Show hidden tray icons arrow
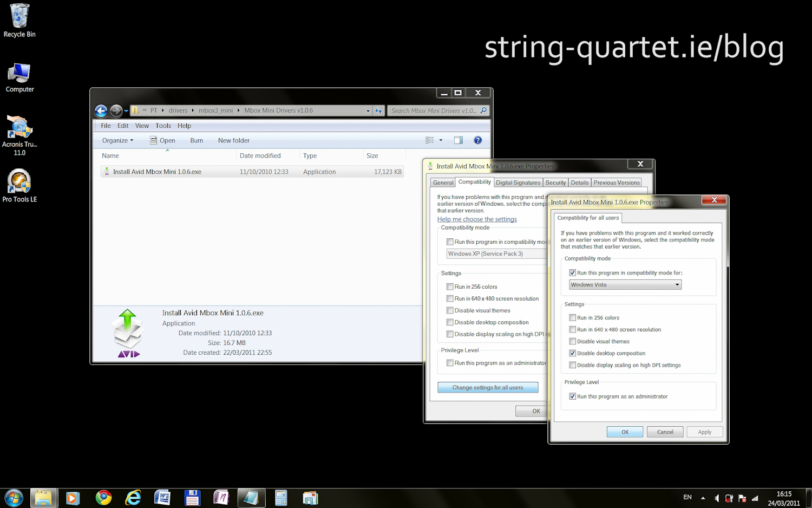812x508 pixels. point(703,498)
